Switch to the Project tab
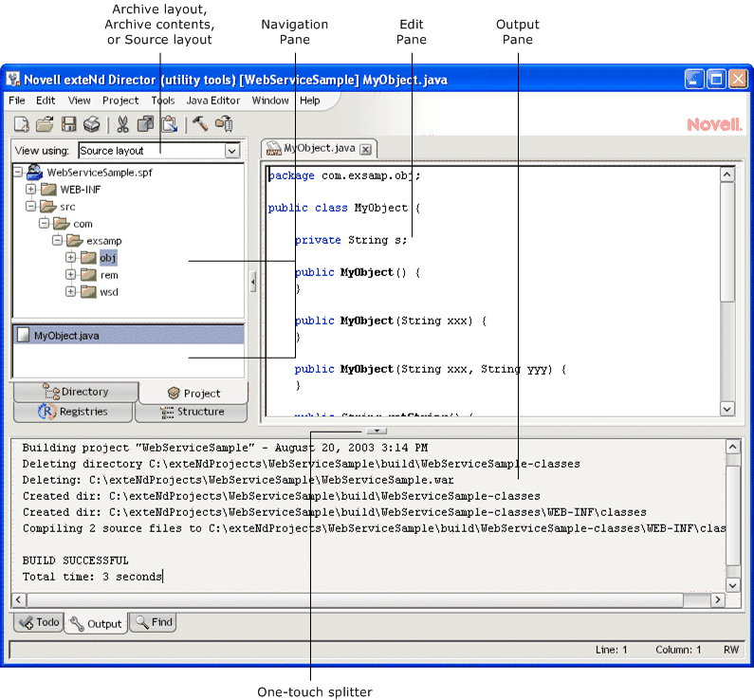This screenshot has width=754, height=700. tap(193, 393)
